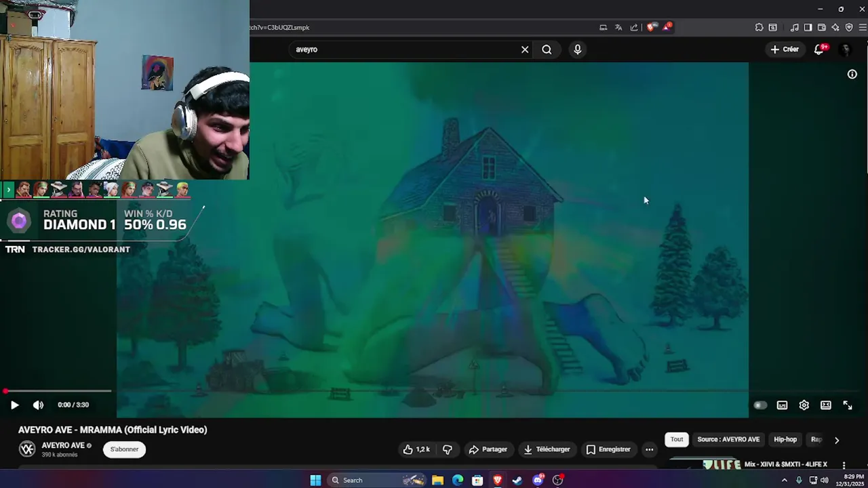Dislike the video
The width and height of the screenshot is (868, 488).
click(448, 449)
